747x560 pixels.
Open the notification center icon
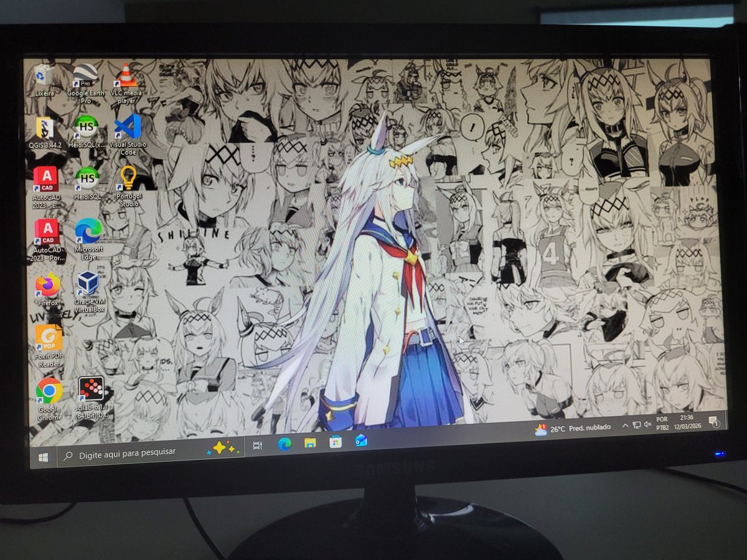(x=713, y=421)
